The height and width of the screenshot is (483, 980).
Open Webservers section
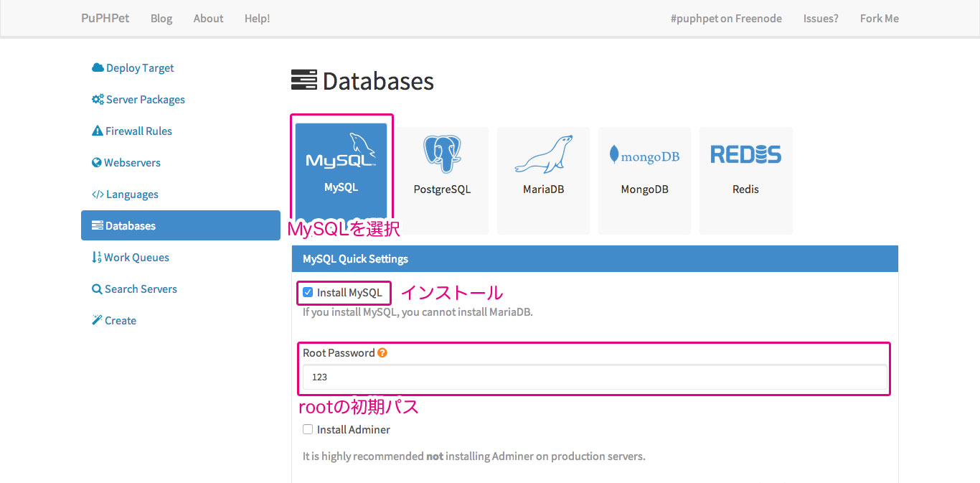click(132, 163)
